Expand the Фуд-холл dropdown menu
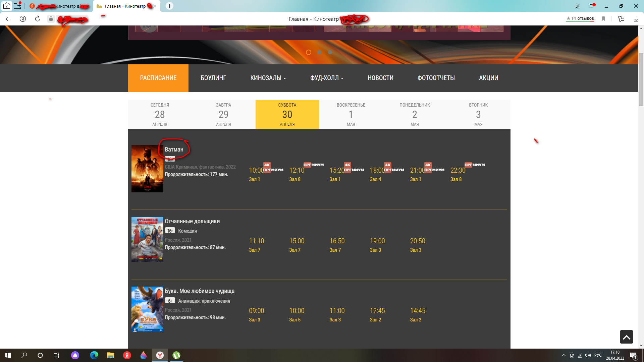 point(326,78)
